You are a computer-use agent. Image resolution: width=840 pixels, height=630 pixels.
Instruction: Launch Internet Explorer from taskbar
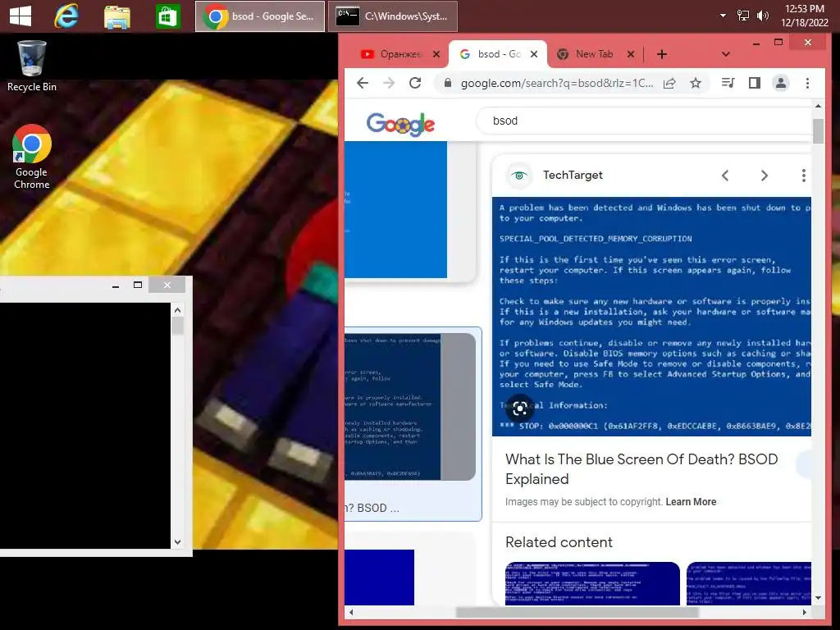[x=66, y=16]
